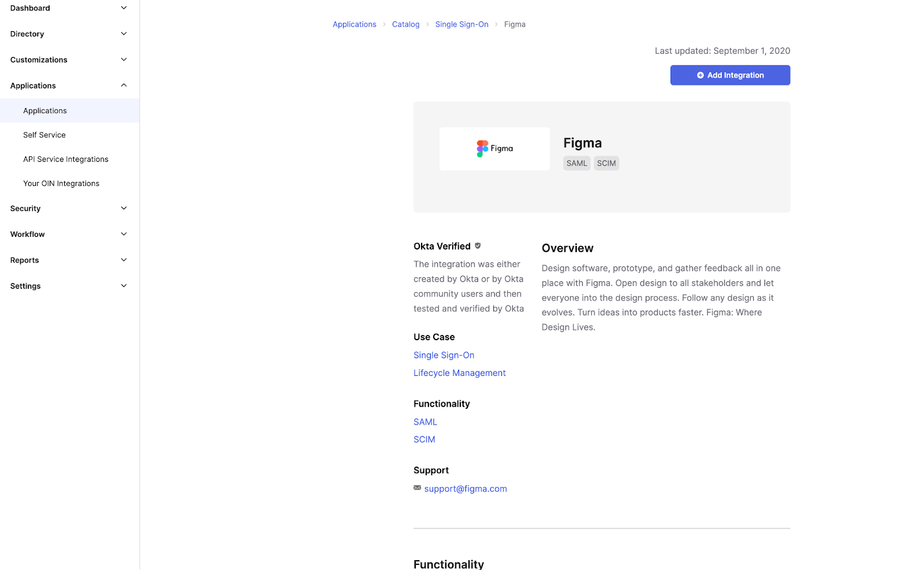This screenshot has width=924, height=570.
Task: Click the Okta Verified checkmark badge
Action: click(478, 245)
